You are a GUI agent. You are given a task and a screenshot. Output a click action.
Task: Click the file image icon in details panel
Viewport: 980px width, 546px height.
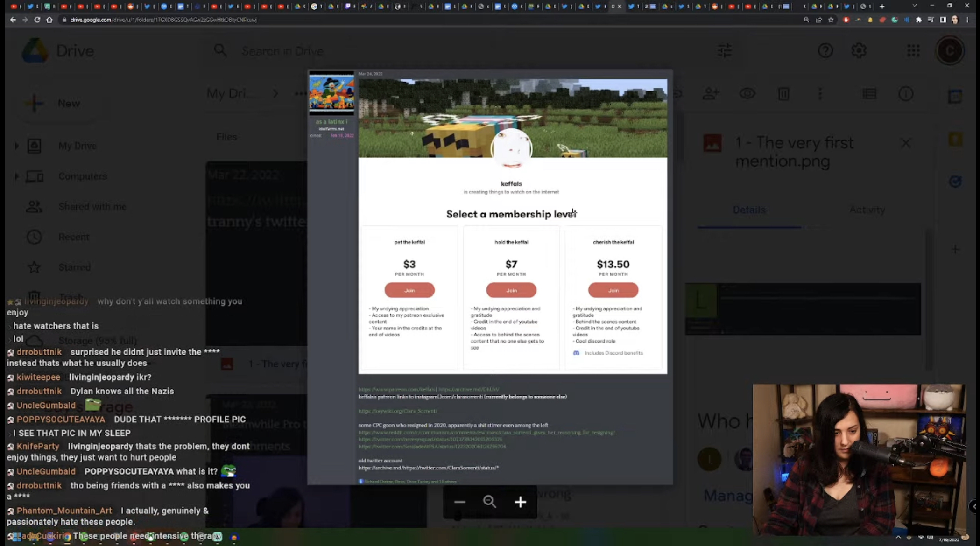712,143
